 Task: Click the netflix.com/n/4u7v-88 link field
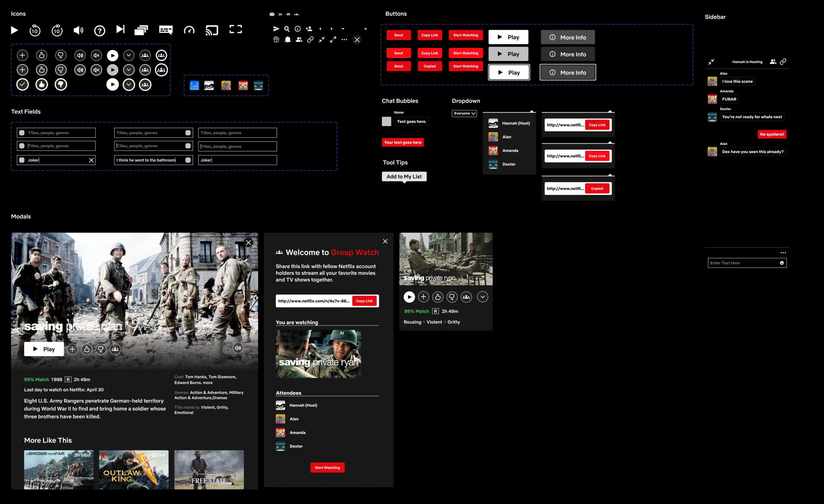point(314,301)
